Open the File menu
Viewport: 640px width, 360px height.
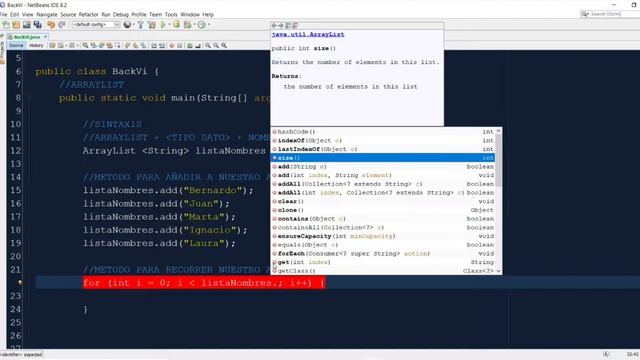[x=4, y=14]
